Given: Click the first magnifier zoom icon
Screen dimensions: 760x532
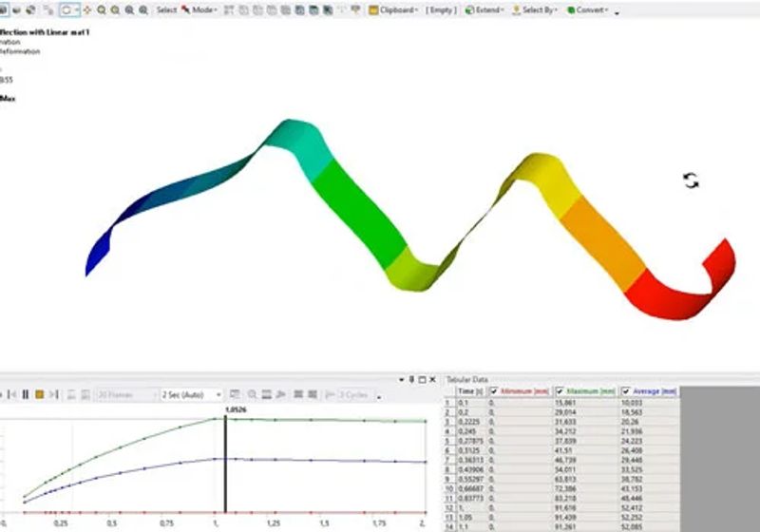Looking at the screenshot, I should (102, 9).
